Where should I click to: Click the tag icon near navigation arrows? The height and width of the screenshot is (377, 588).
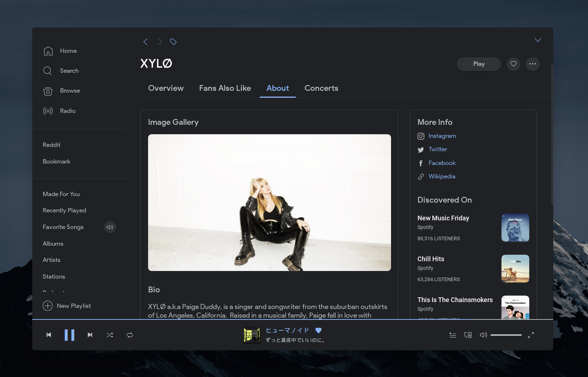[173, 42]
